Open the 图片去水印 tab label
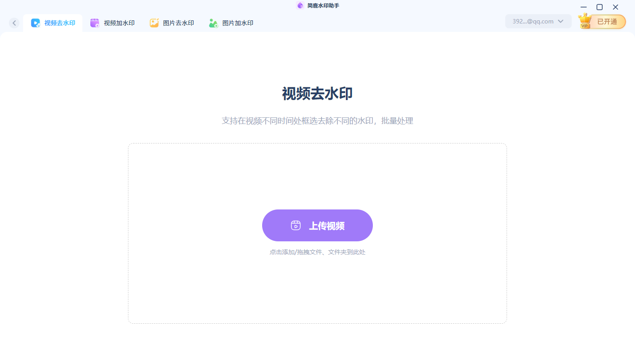This screenshot has width=635, height=364. pos(178,23)
